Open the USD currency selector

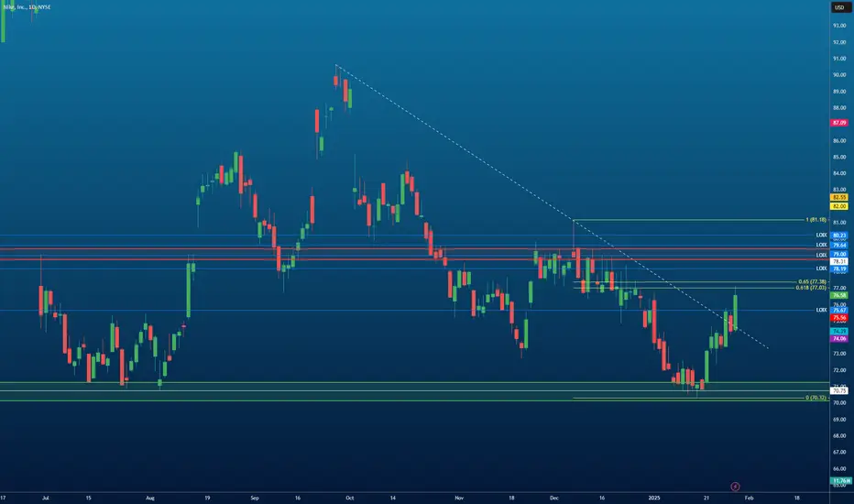coord(839,7)
